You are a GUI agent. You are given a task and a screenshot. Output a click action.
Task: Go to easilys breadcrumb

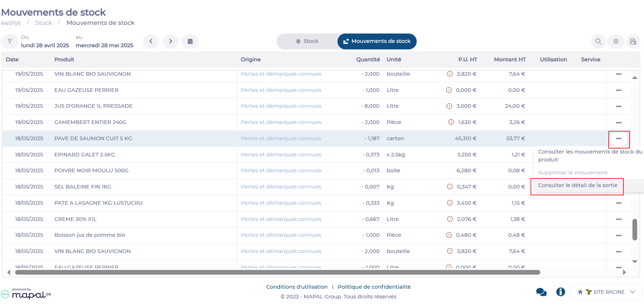(x=11, y=23)
